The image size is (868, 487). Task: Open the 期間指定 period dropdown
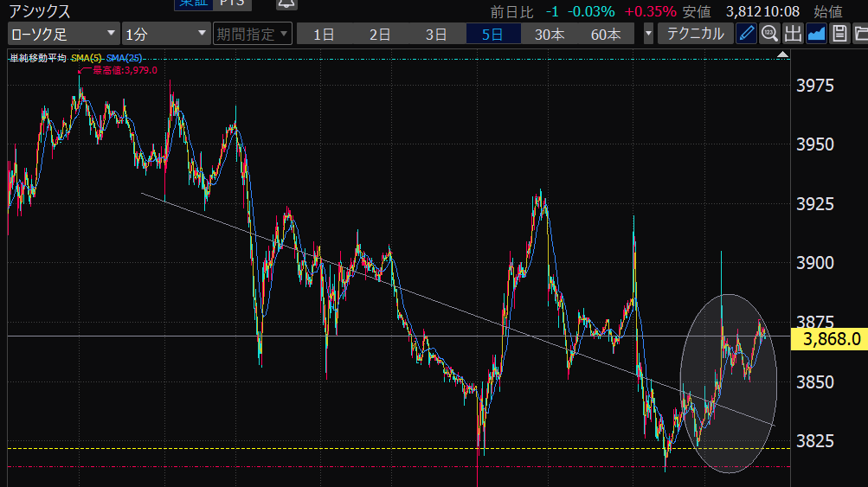tap(252, 35)
